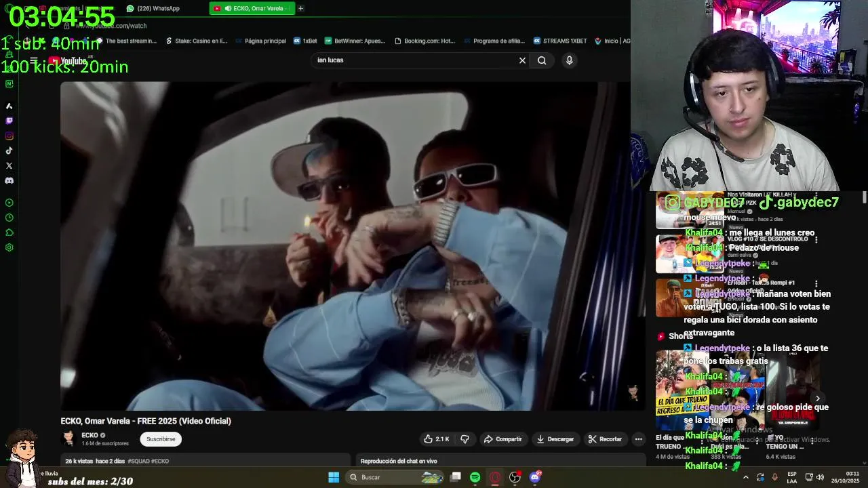The image size is (868, 488).
Task: Open sidebar Settings gear icon
Action: [x=9, y=247]
